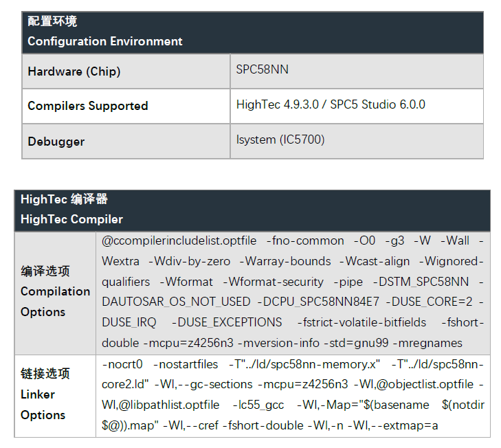501x448 pixels.
Task: Select the '-Wl,--extmap=a' linker flag
Action: (x=392, y=425)
